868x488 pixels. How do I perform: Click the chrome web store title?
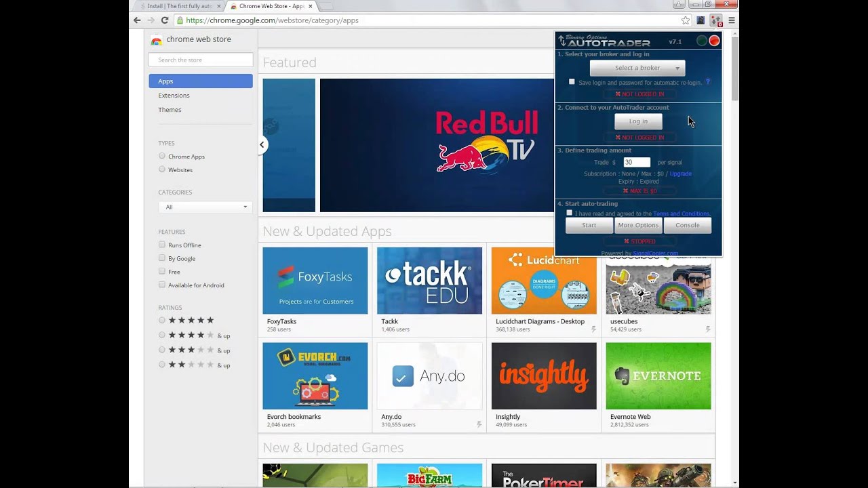coord(199,39)
